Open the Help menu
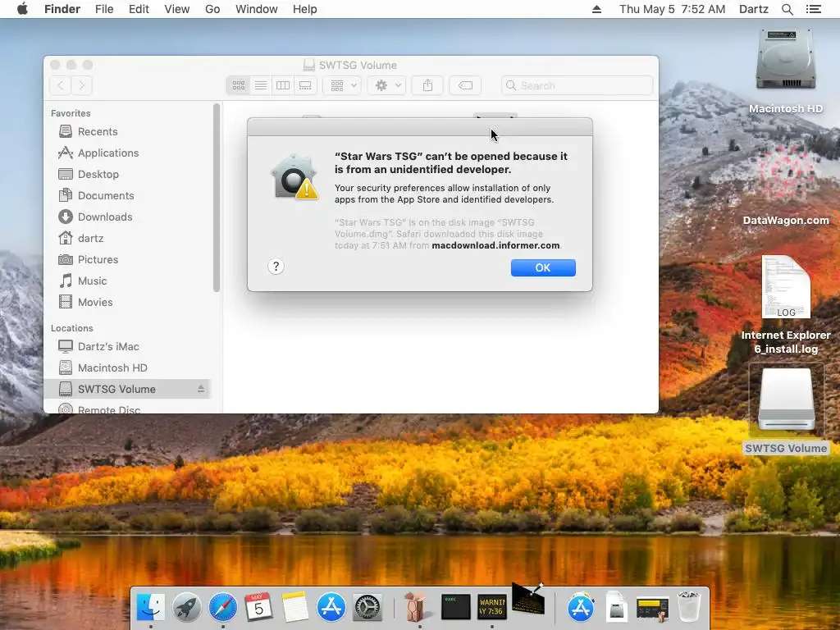 click(305, 9)
